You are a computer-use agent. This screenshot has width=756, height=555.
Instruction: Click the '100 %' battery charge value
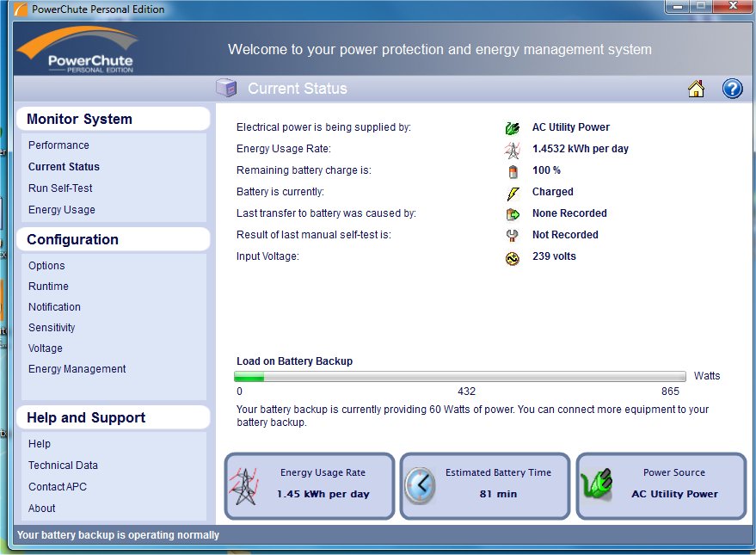(x=546, y=170)
